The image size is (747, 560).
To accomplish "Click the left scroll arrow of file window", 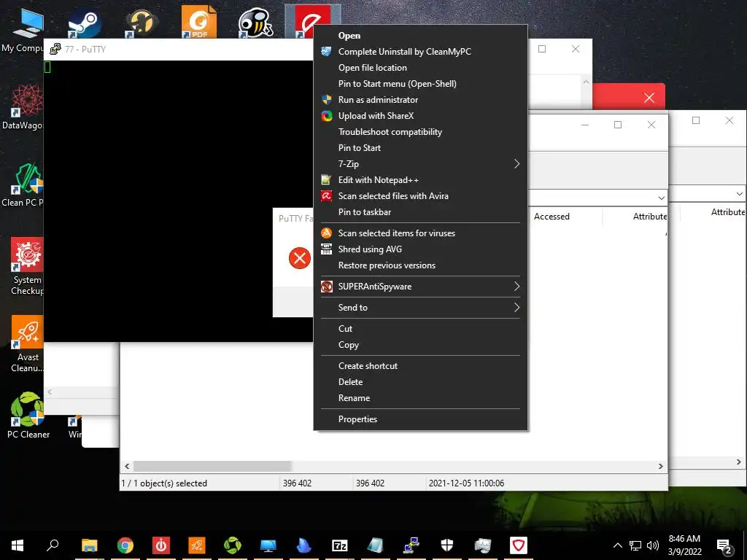I will 127,466.
